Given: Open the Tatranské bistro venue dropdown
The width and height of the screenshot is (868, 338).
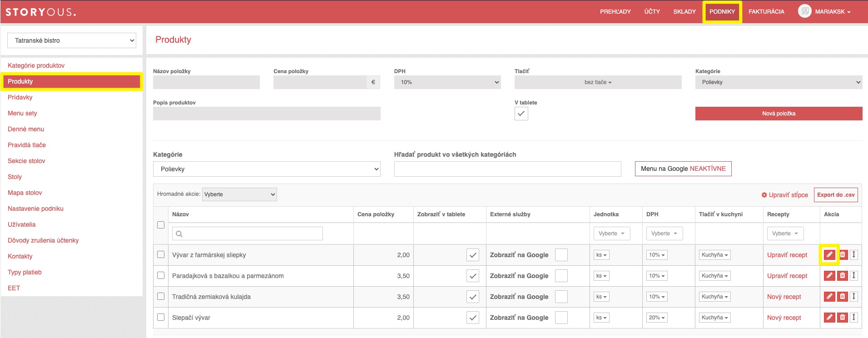Looking at the screenshot, I should point(72,40).
